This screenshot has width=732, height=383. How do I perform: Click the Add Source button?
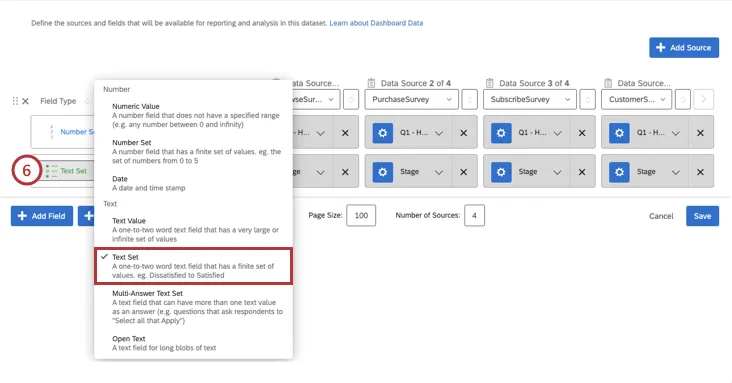tap(684, 48)
